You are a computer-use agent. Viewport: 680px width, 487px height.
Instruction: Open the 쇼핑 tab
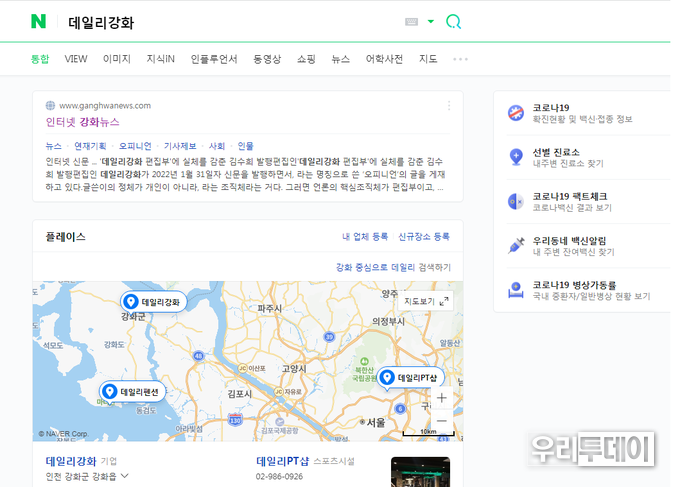pos(306,59)
